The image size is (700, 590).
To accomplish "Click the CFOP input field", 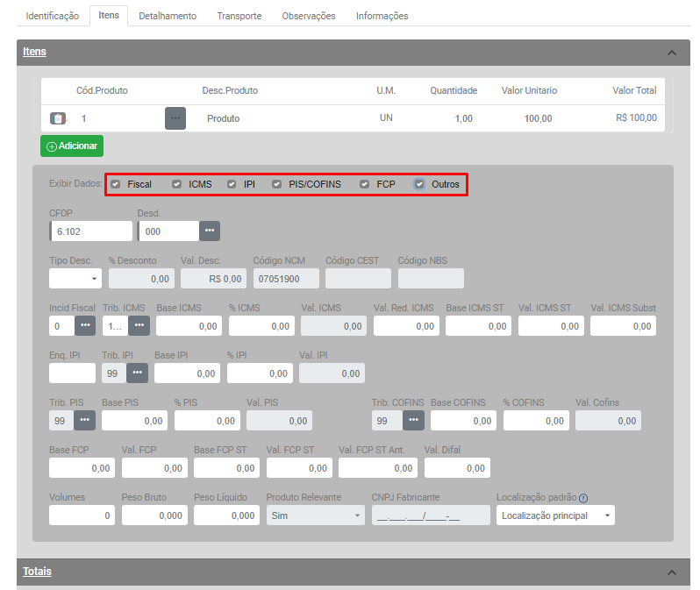I will coord(91,231).
